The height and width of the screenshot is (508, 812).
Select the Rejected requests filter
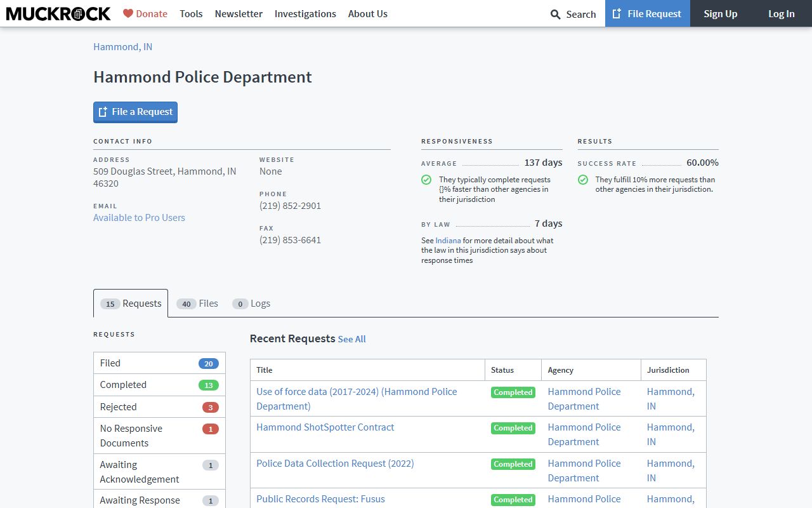[159, 407]
